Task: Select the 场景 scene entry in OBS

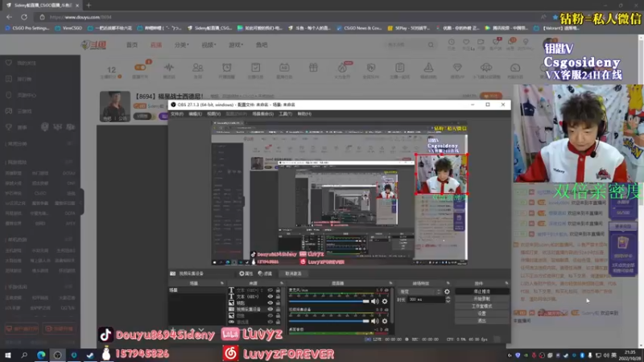Action: [197, 290]
